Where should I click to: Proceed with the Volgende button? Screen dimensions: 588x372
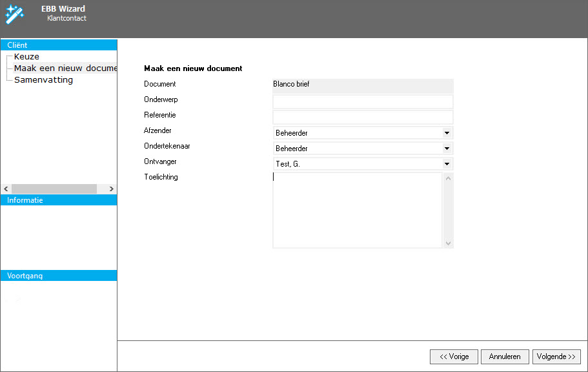(556, 356)
